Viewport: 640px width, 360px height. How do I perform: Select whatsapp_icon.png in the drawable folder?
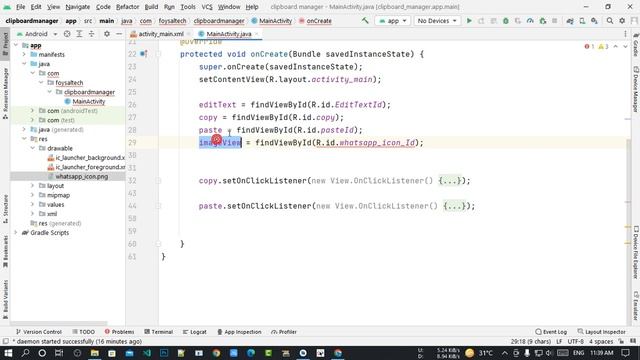[82, 176]
